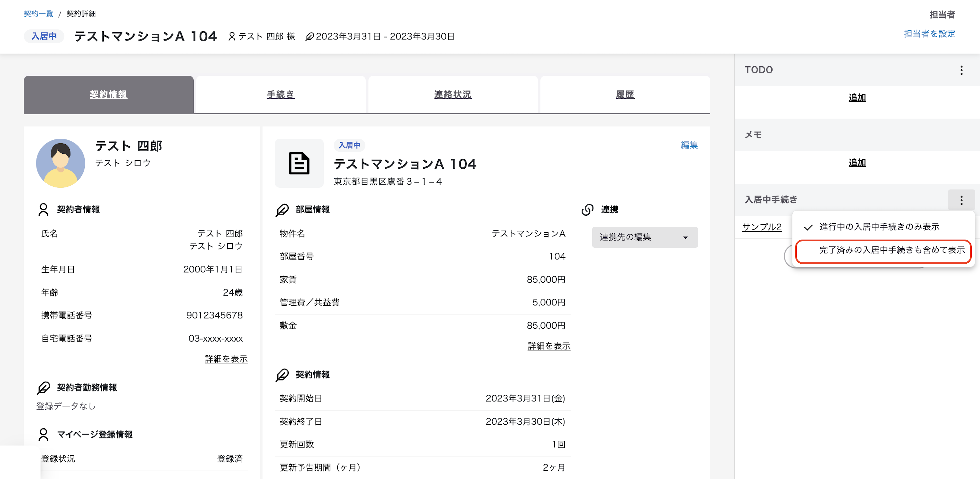
Task: Open the サンプル2 procedure link
Action: coord(761,227)
